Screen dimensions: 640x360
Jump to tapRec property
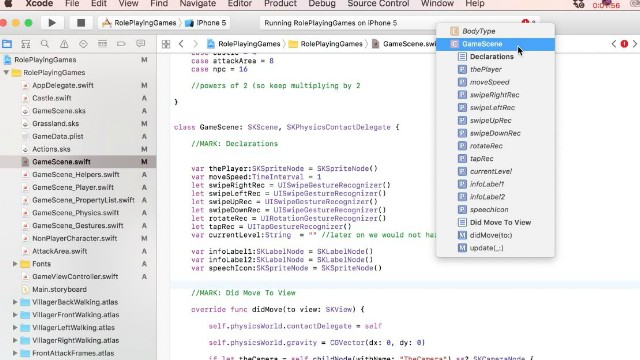(495, 158)
